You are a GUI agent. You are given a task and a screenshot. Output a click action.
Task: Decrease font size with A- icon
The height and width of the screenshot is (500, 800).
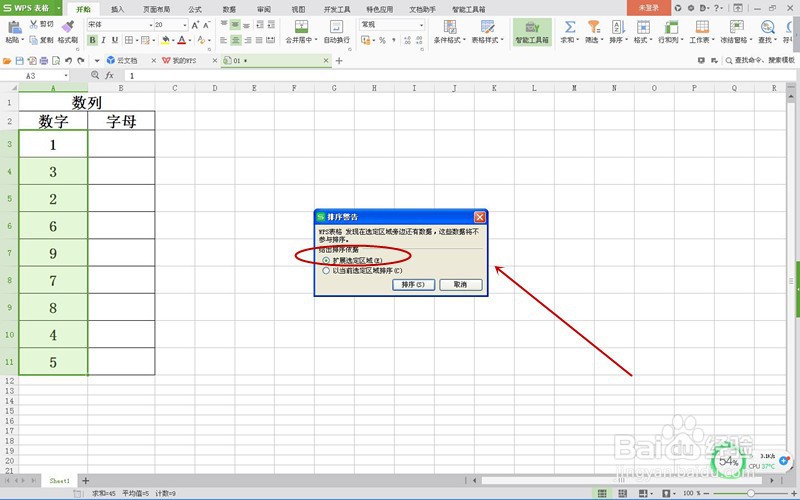click(206, 25)
